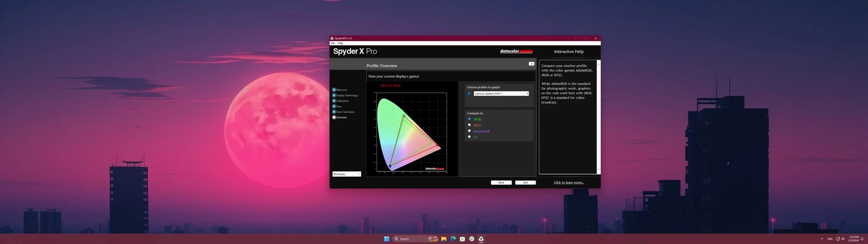Click the View Calibration step icon

[334, 112]
